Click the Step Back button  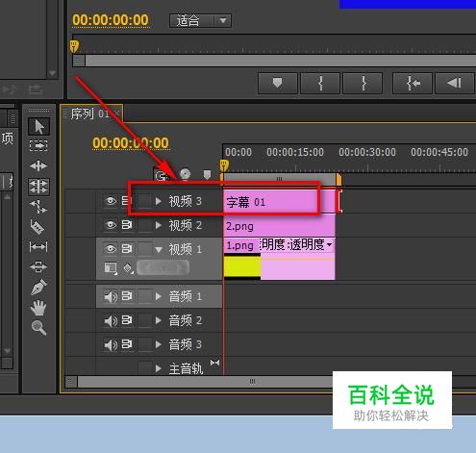click(455, 83)
